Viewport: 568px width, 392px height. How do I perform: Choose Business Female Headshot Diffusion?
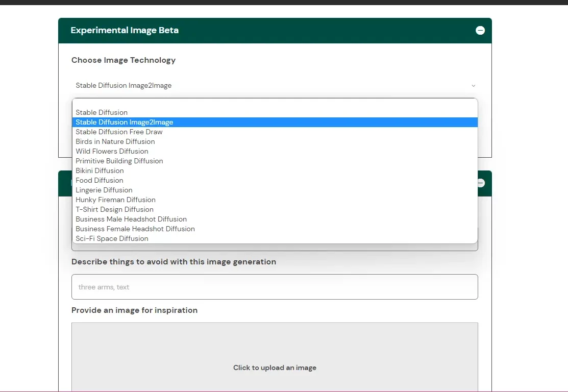tap(135, 229)
